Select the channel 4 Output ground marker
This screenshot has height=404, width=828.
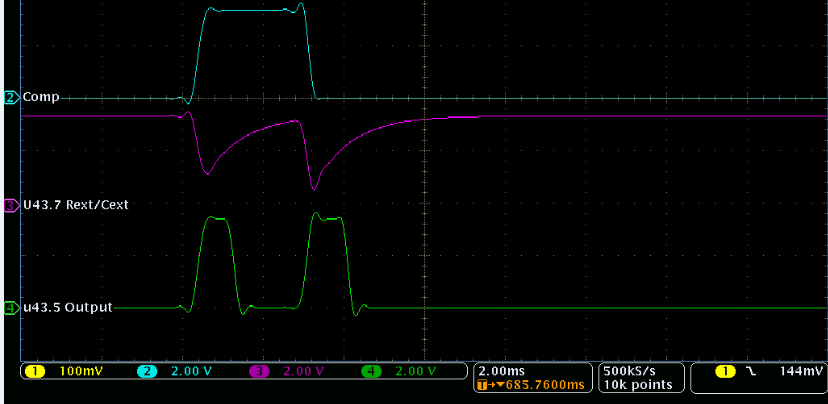pos(12,307)
